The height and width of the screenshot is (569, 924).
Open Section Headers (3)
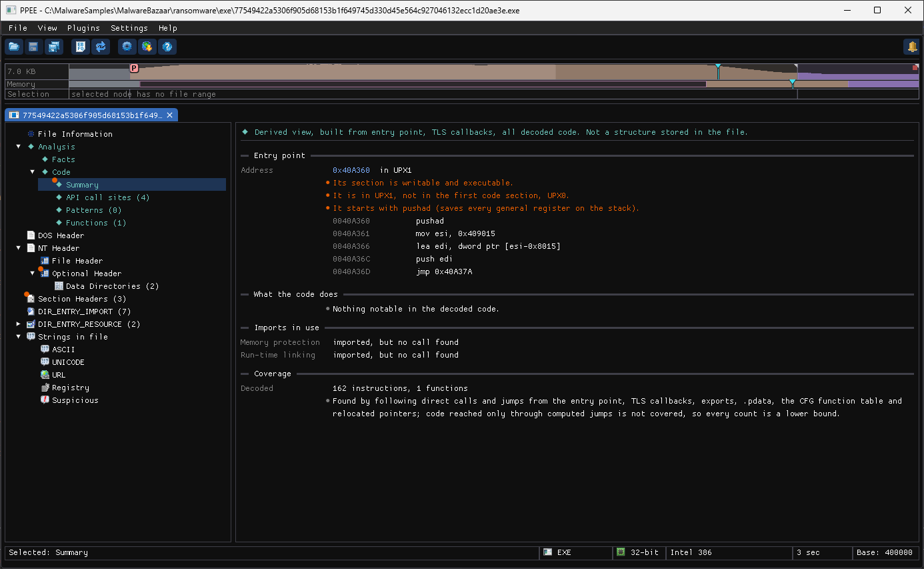click(82, 299)
